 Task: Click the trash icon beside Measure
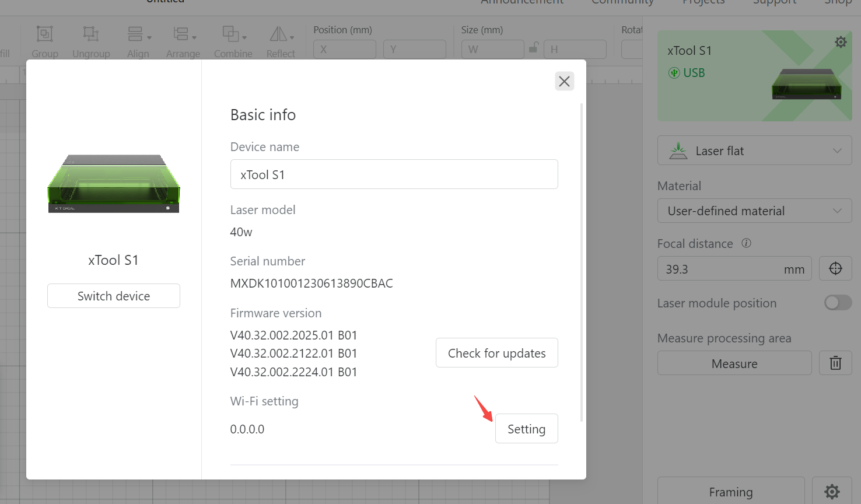click(835, 363)
